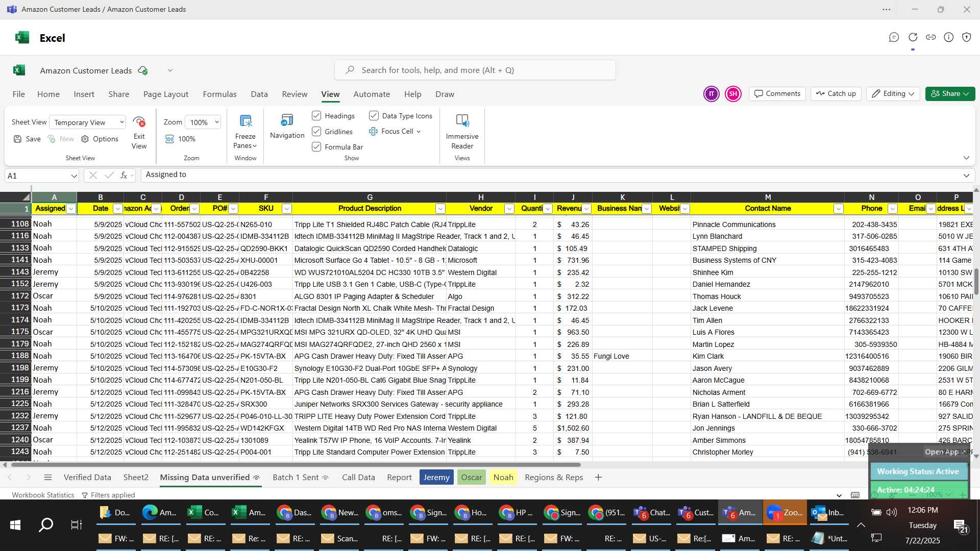Toggle the Formula Bar checkbox

[316, 147]
